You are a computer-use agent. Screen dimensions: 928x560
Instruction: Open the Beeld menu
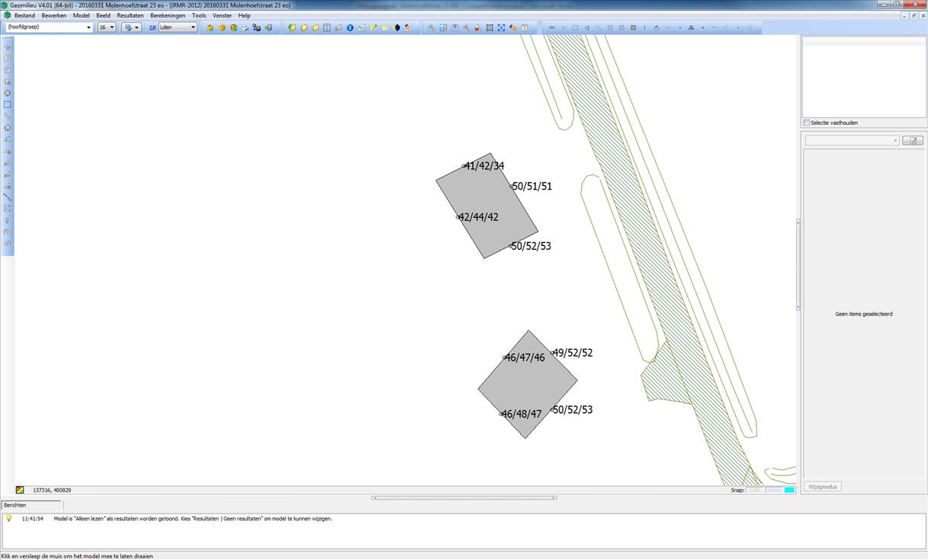coord(103,15)
